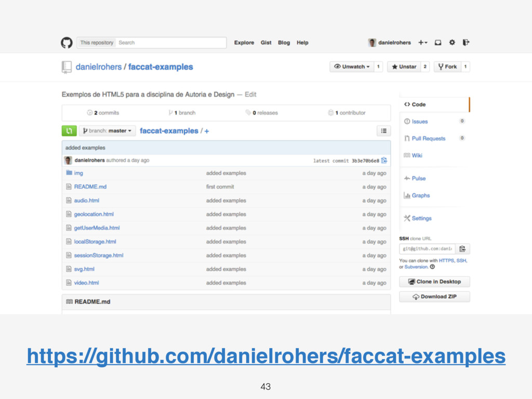Screen dimensions: 532x399
Task: Select This repository search scope
Action: pyautogui.click(x=97, y=43)
